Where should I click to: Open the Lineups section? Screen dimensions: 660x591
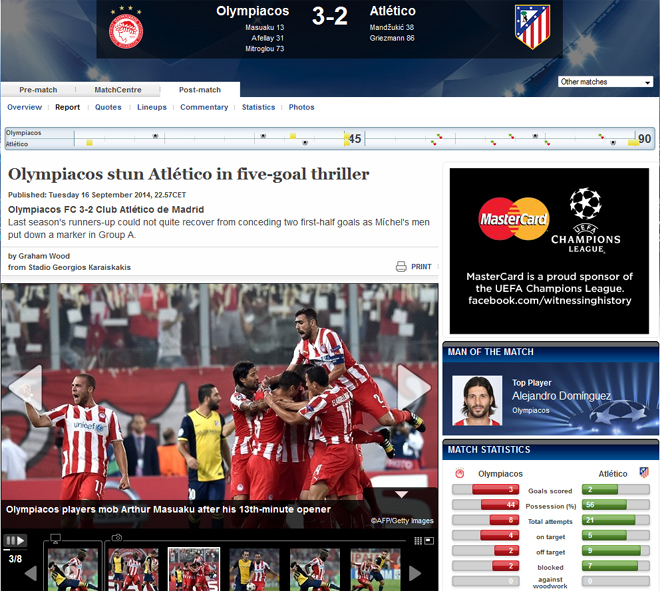pos(152,107)
